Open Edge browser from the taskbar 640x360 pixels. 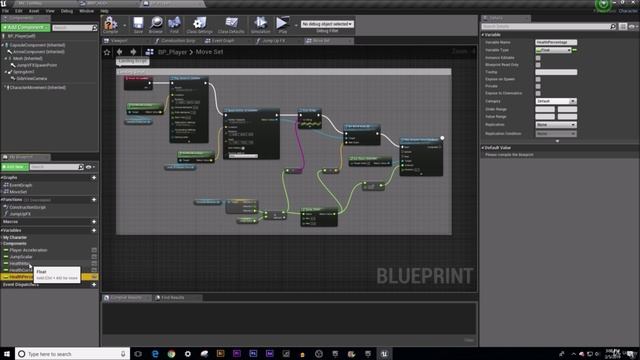[155, 354]
